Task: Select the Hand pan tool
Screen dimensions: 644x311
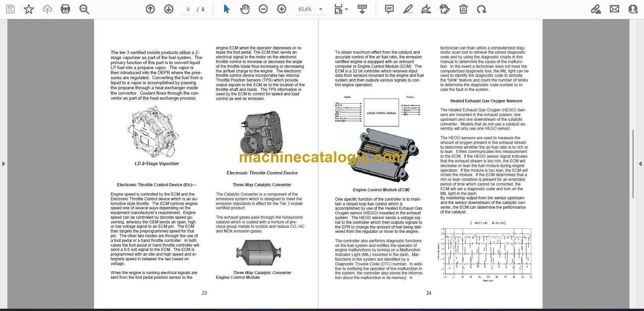Action: click(x=245, y=9)
